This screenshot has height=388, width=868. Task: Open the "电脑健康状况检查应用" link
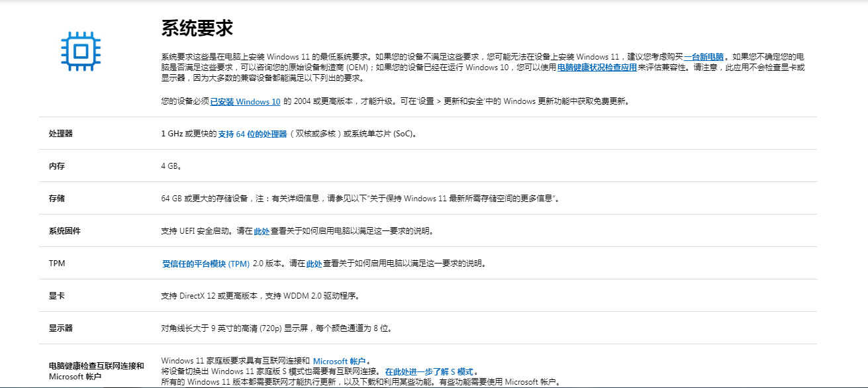tap(597, 68)
